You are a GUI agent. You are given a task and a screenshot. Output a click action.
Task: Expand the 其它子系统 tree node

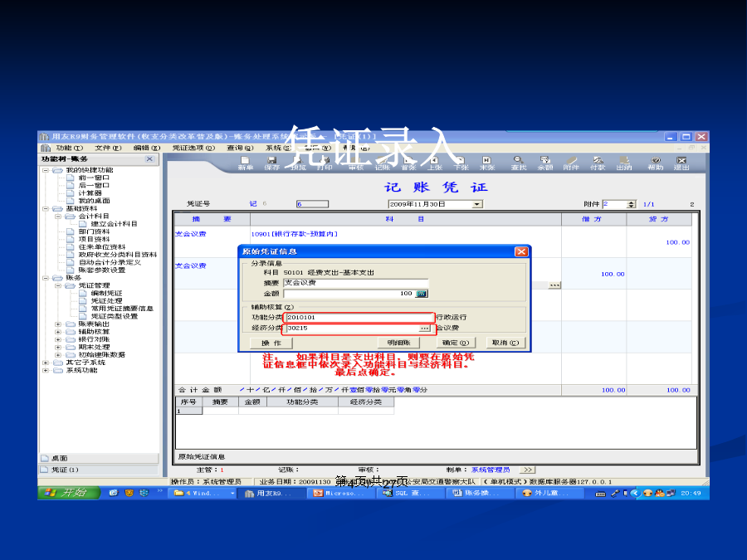(x=46, y=363)
